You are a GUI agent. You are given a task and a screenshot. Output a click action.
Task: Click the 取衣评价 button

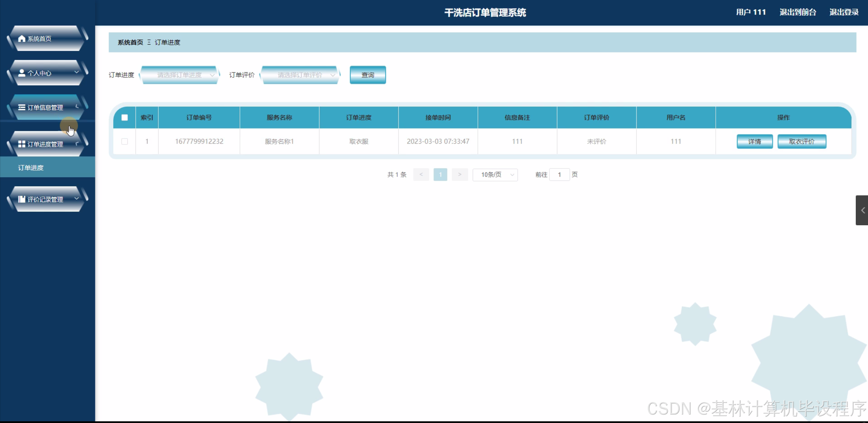(802, 141)
